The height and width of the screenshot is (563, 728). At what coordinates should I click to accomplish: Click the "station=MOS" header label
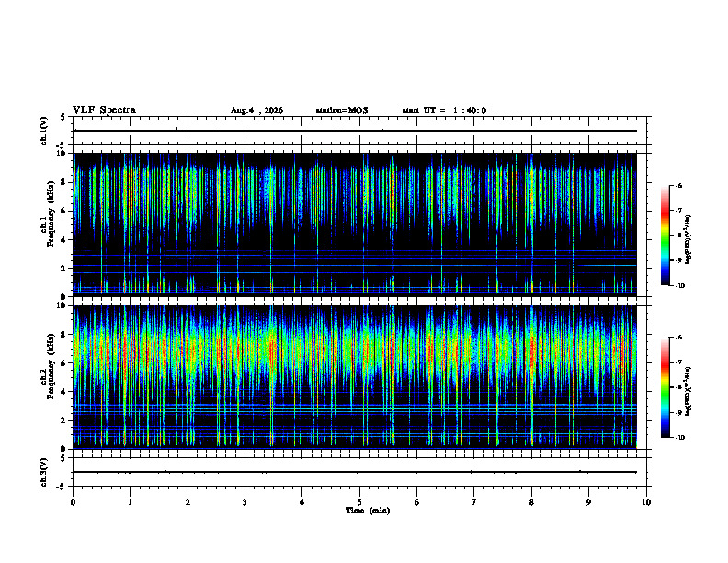(342, 110)
